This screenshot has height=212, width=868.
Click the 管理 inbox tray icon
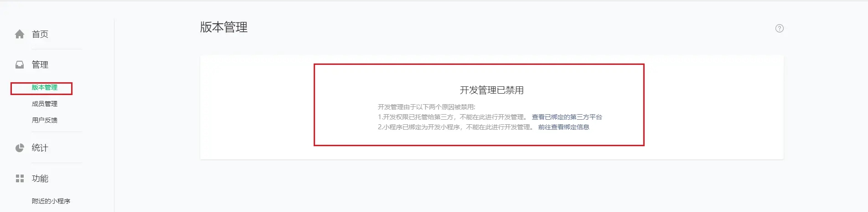pos(20,65)
